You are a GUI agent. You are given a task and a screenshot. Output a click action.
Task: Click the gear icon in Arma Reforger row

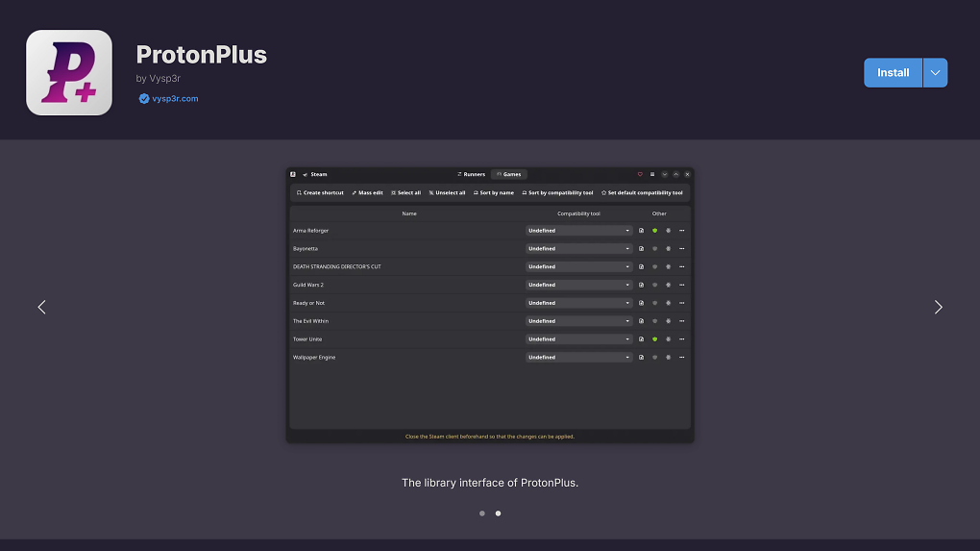[x=668, y=231]
